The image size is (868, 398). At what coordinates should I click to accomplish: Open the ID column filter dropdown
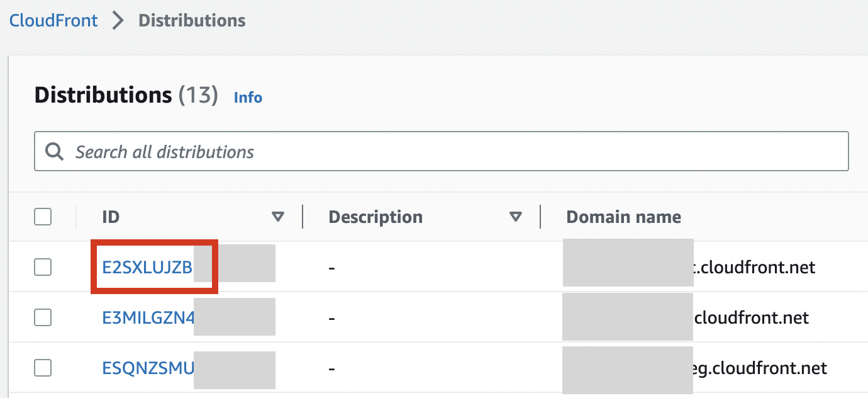coord(279,217)
